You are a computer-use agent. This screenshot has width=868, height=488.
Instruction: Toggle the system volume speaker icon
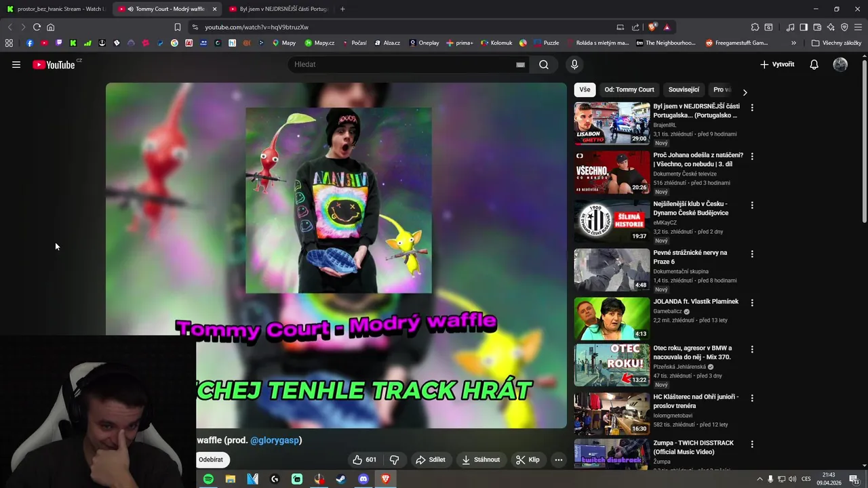click(792, 479)
